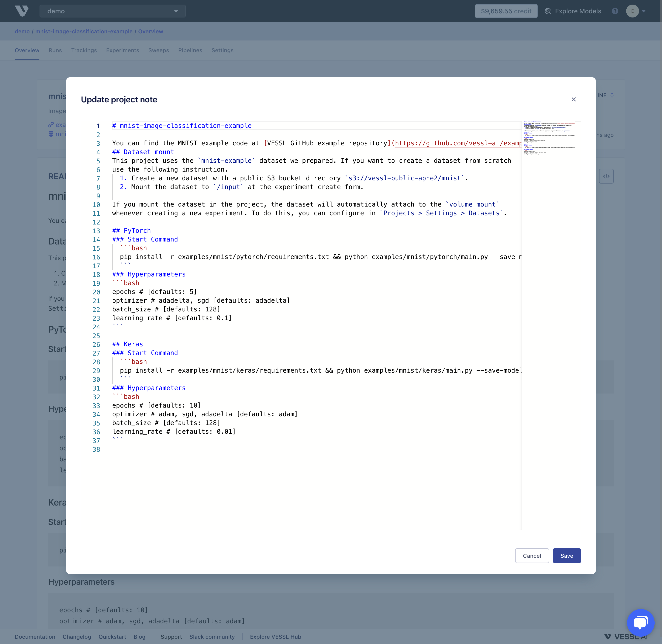This screenshot has width=662, height=644.
Task: Click the VESSL logo icon
Action: click(22, 11)
